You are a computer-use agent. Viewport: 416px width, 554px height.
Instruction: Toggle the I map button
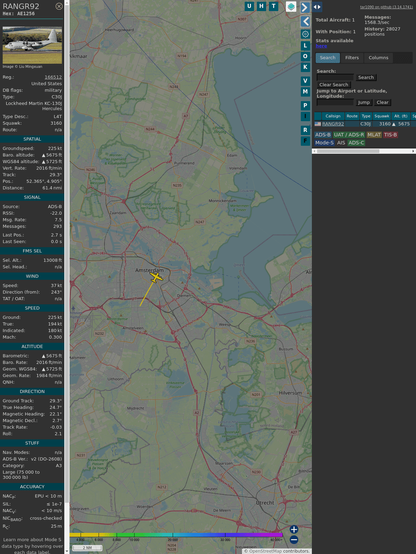[x=305, y=116]
